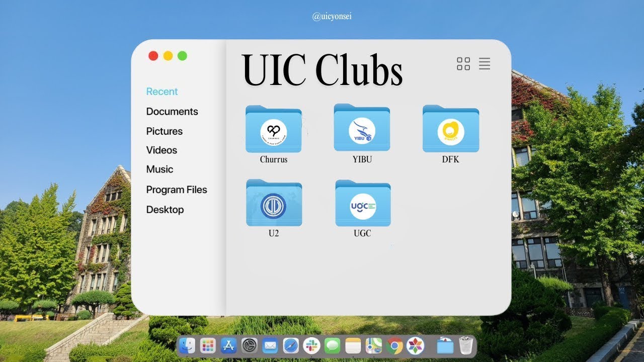Open Slack in the dock
Screen dimensions: 644x362
point(312,346)
